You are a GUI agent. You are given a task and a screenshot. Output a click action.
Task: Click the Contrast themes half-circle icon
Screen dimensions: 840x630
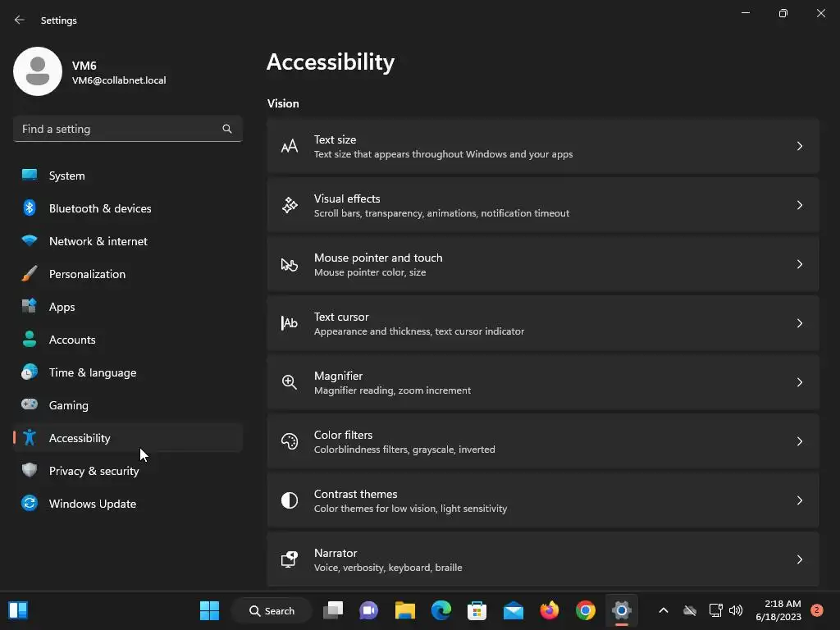tap(290, 500)
